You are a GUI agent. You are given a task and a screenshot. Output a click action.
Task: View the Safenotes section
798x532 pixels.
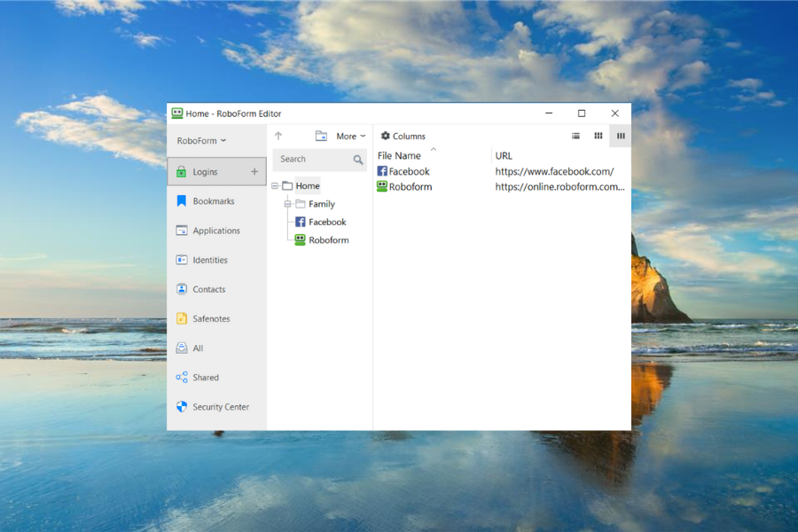coord(217,318)
